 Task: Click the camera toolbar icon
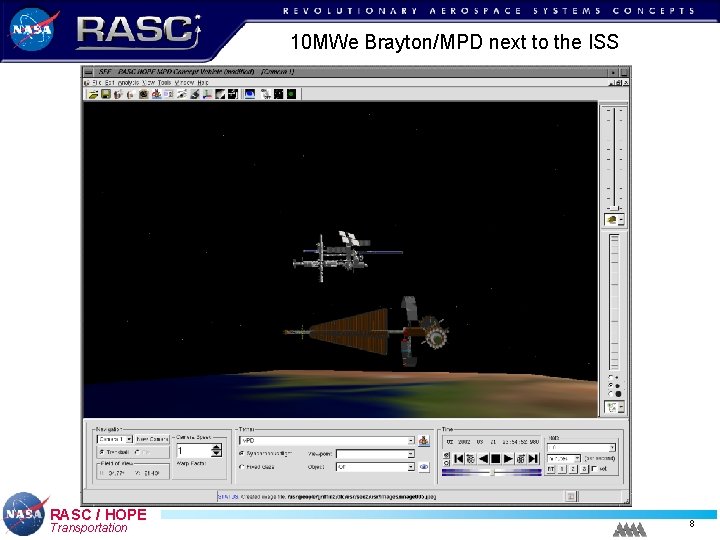pyautogui.click(x=143, y=94)
